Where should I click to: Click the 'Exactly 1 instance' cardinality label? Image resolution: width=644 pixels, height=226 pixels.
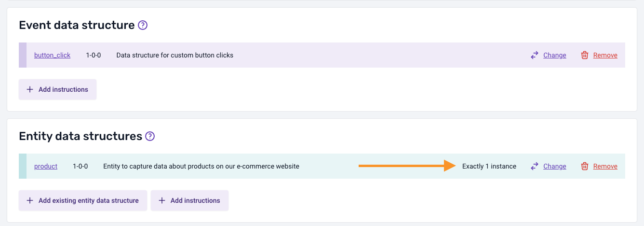pos(489,167)
